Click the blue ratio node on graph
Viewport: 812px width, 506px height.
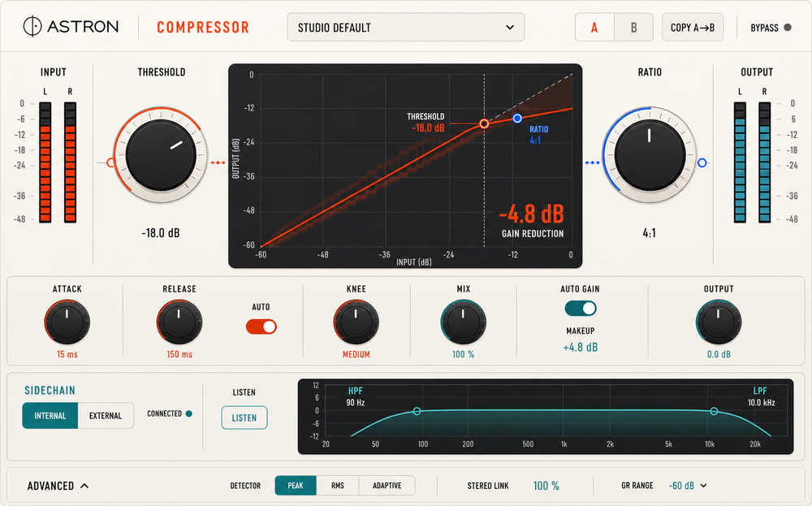pyautogui.click(x=516, y=119)
